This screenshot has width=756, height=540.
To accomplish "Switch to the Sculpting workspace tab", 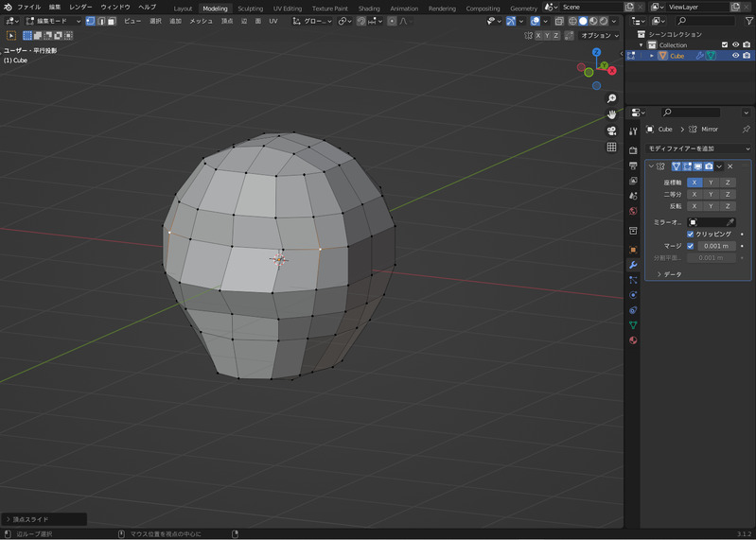I will (x=250, y=9).
